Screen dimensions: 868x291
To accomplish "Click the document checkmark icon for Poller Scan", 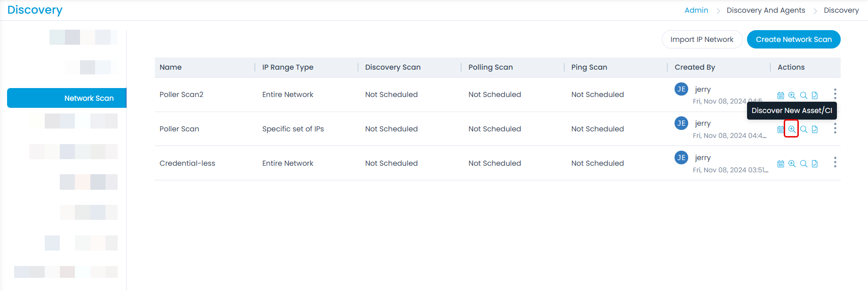I will click(x=815, y=129).
